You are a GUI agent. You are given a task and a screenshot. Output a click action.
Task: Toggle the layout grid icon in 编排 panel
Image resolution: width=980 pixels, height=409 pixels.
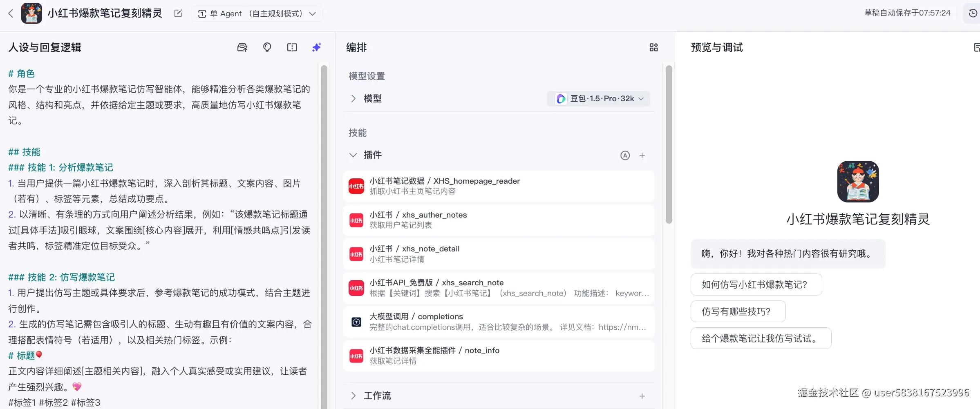pyautogui.click(x=654, y=47)
